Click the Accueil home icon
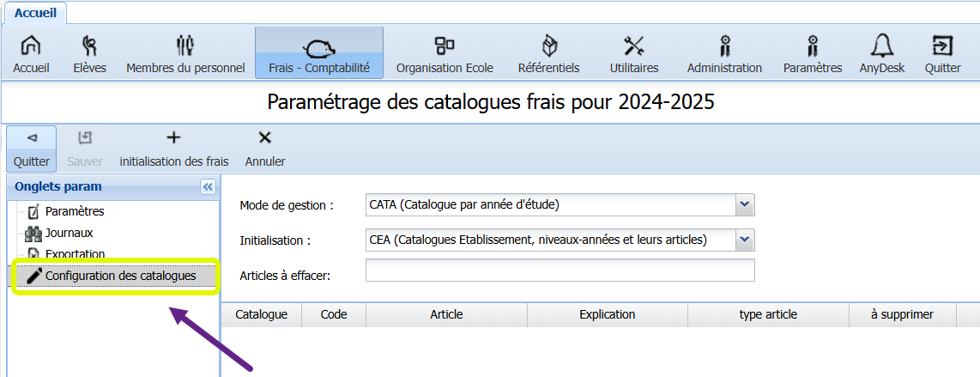This screenshot has height=377, width=980. click(31, 54)
